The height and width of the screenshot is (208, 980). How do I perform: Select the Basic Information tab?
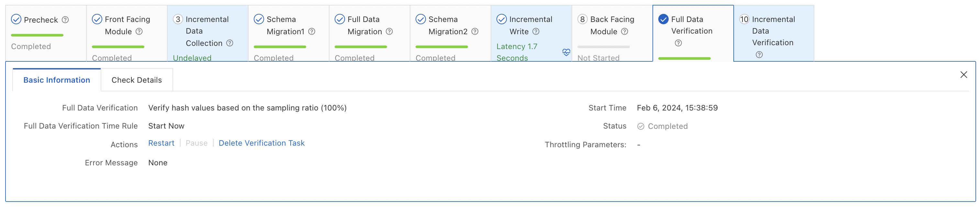point(57,80)
